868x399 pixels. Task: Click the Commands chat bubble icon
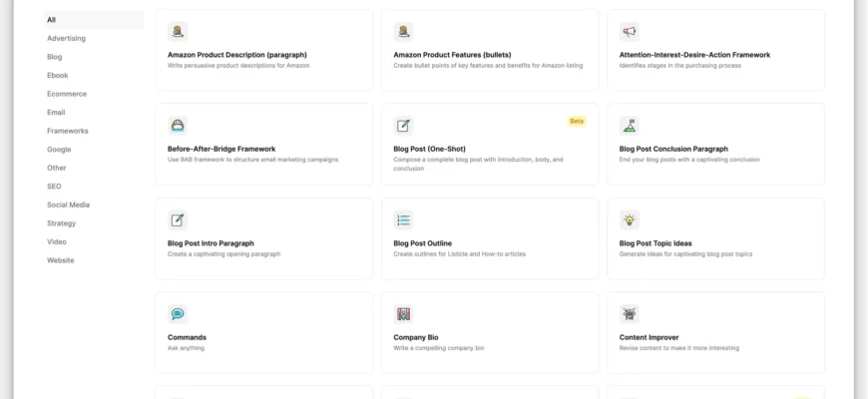tap(178, 314)
